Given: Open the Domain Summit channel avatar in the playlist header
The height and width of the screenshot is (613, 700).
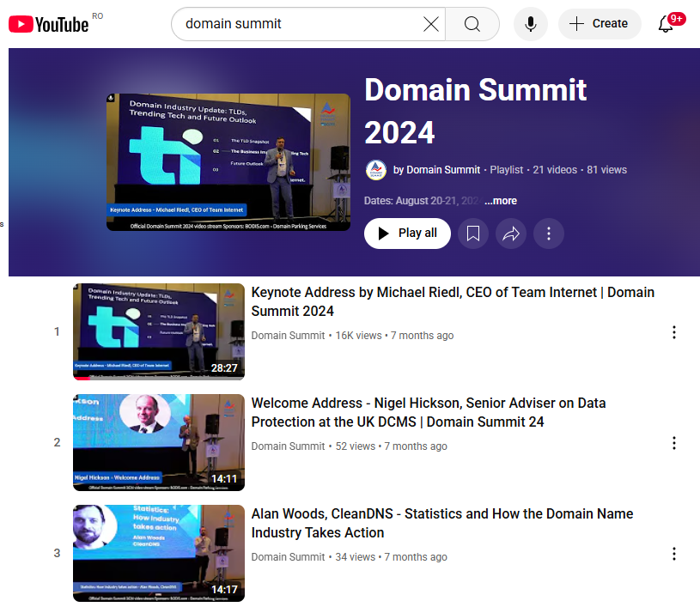Looking at the screenshot, I should click(x=376, y=170).
